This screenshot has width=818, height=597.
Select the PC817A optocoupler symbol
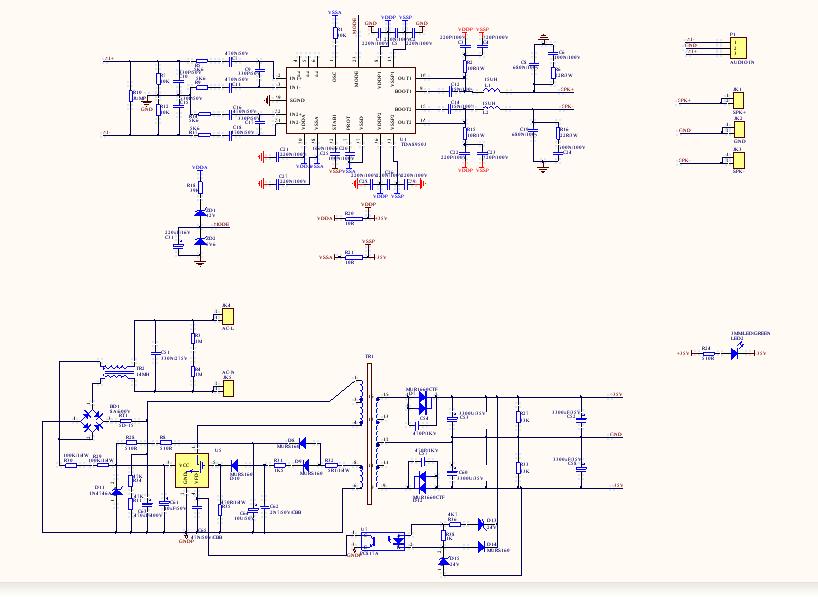[383, 541]
